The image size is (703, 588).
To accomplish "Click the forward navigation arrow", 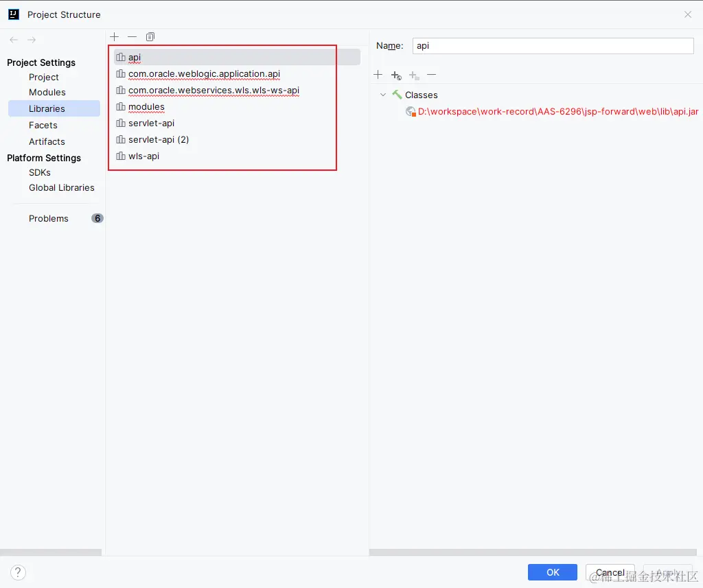I will point(32,40).
